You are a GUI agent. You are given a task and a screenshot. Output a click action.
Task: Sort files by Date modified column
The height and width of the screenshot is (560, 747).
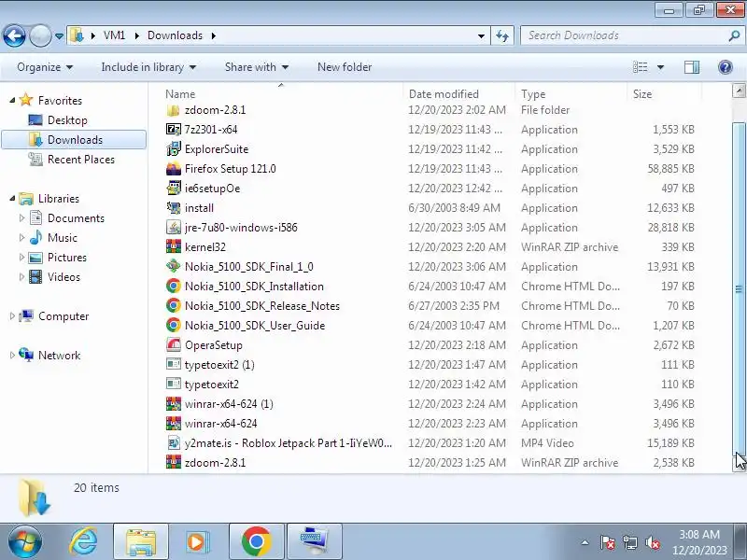(x=444, y=94)
